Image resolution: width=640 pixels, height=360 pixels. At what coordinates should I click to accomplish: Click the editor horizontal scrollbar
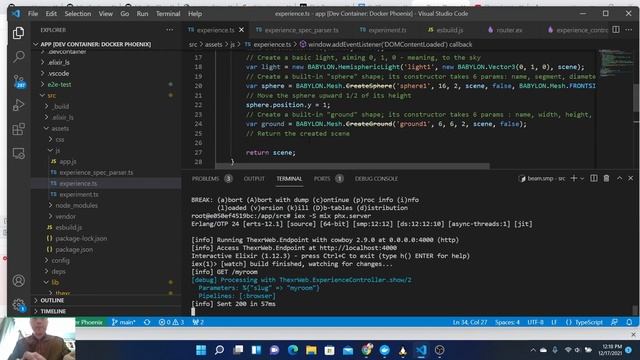[x=352, y=166]
